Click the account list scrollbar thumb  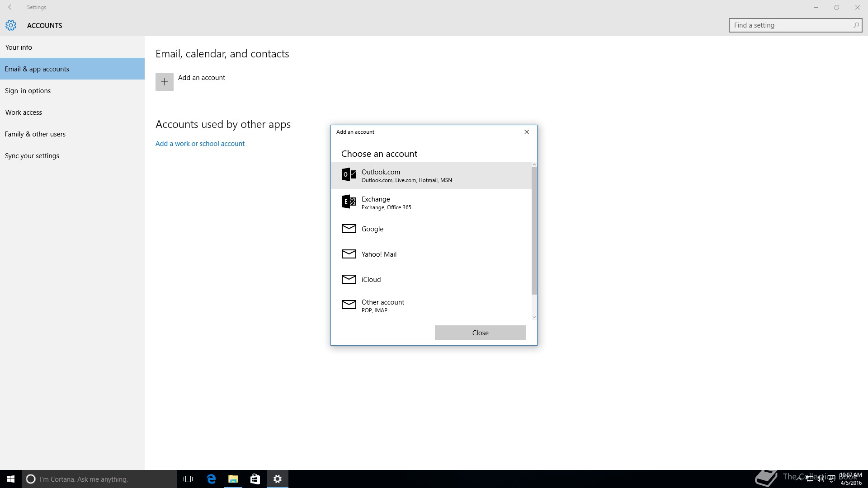pos(534,230)
